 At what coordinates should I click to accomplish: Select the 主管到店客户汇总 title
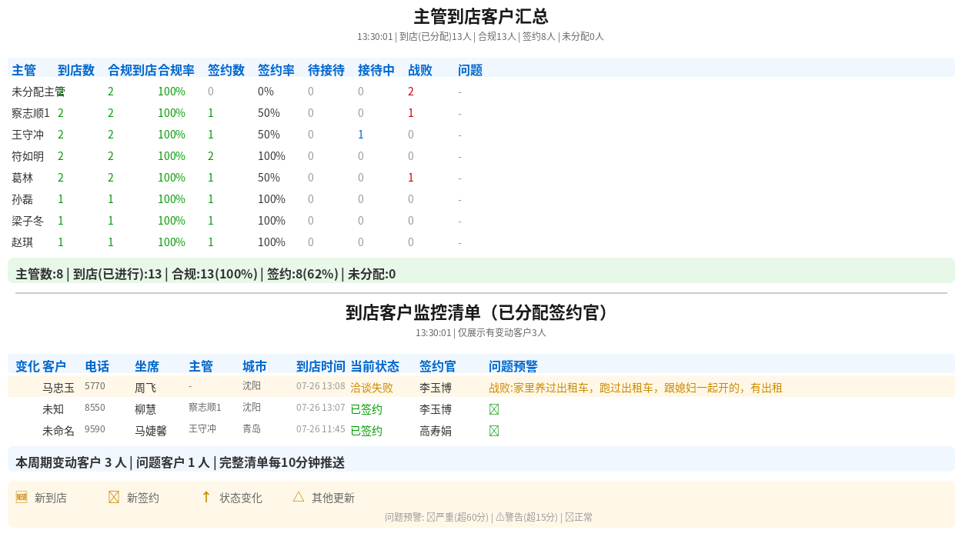coord(481,17)
